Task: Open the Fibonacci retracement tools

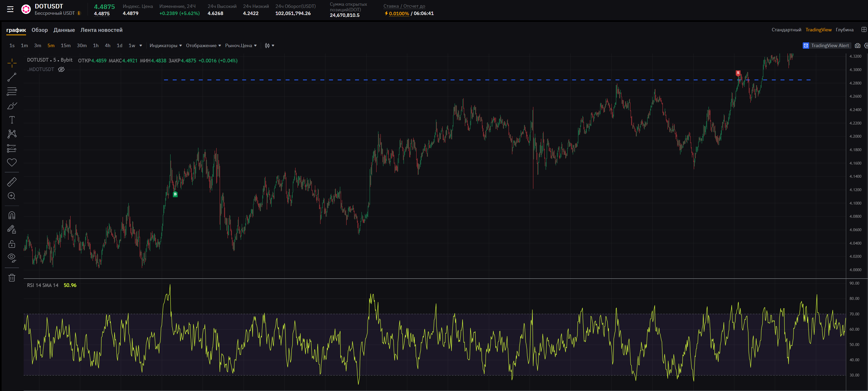Action: (12, 91)
